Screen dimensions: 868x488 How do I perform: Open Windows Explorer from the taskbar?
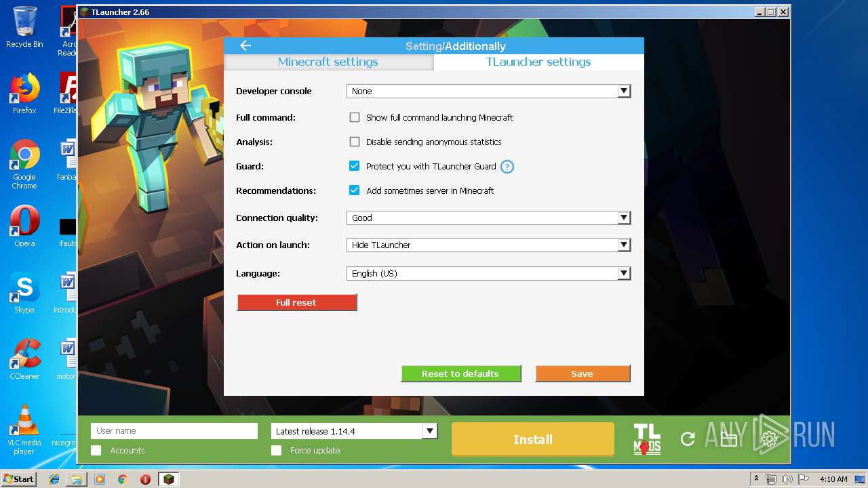pyautogui.click(x=77, y=479)
